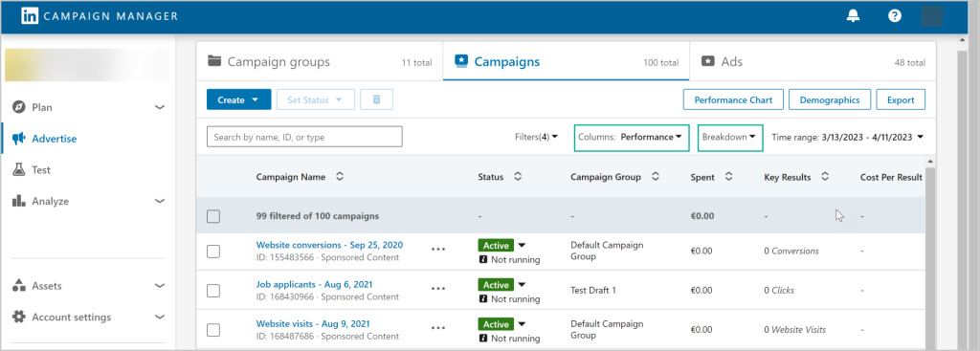This screenshot has height=351, width=980.
Task: Open the notifications bell
Action: [853, 16]
